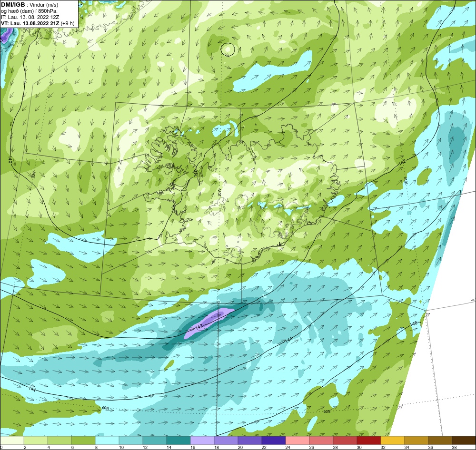
Task: Click the dark red 30–32 m/s legend swatch
Action: point(368,440)
